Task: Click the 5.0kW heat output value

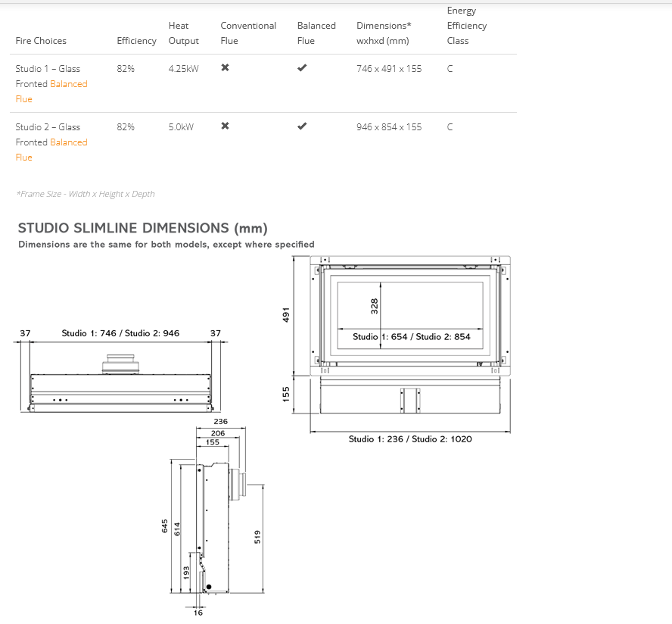Action: 181,127
